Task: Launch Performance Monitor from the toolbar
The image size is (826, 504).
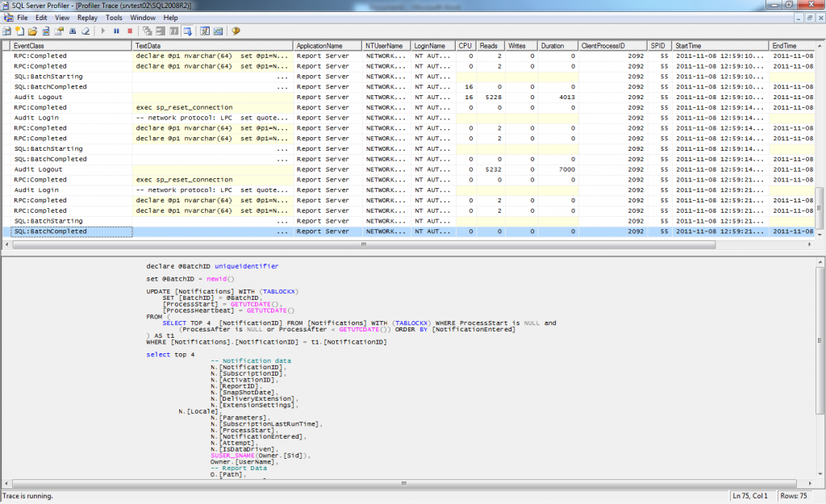Action: click(x=218, y=31)
